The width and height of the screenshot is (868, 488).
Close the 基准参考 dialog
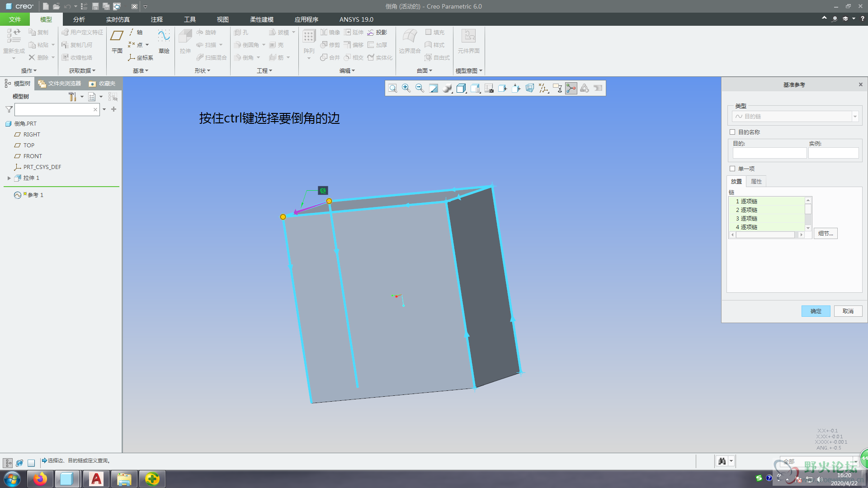(861, 84)
